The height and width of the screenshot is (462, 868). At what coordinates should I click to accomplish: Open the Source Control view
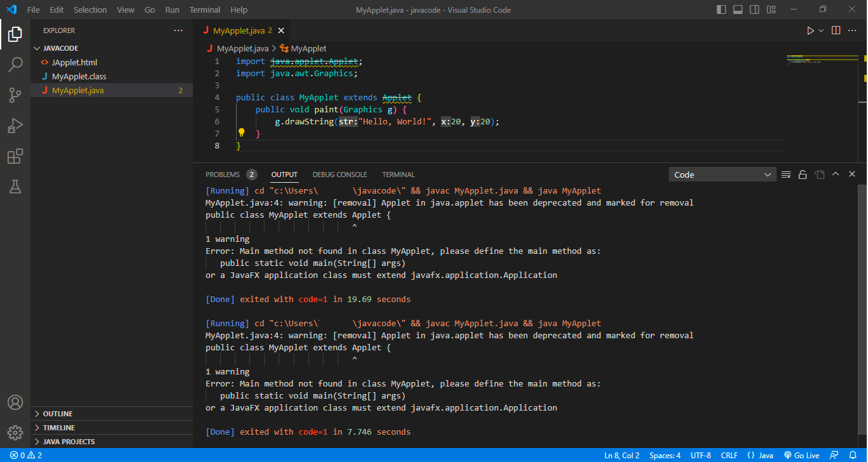coord(15,95)
